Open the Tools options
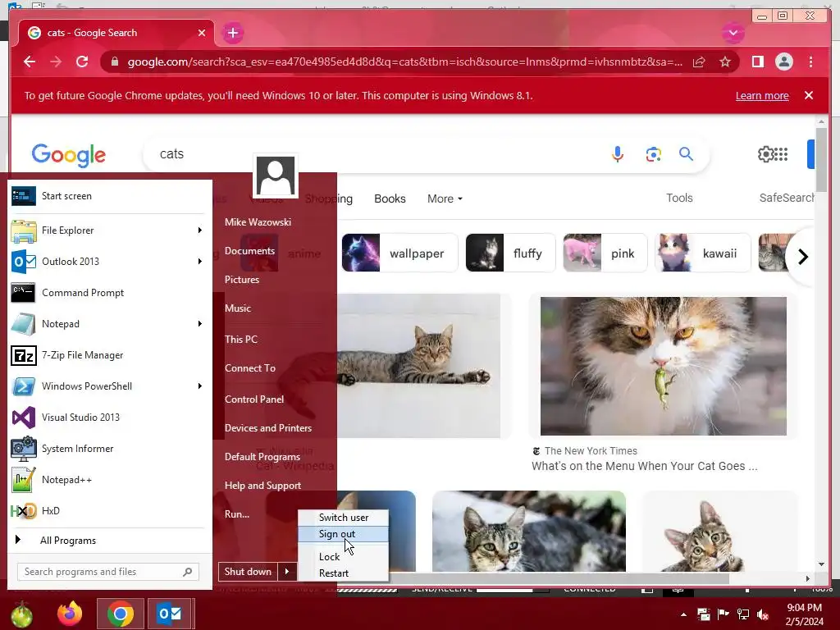Image resolution: width=840 pixels, height=630 pixels. pyautogui.click(x=679, y=199)
